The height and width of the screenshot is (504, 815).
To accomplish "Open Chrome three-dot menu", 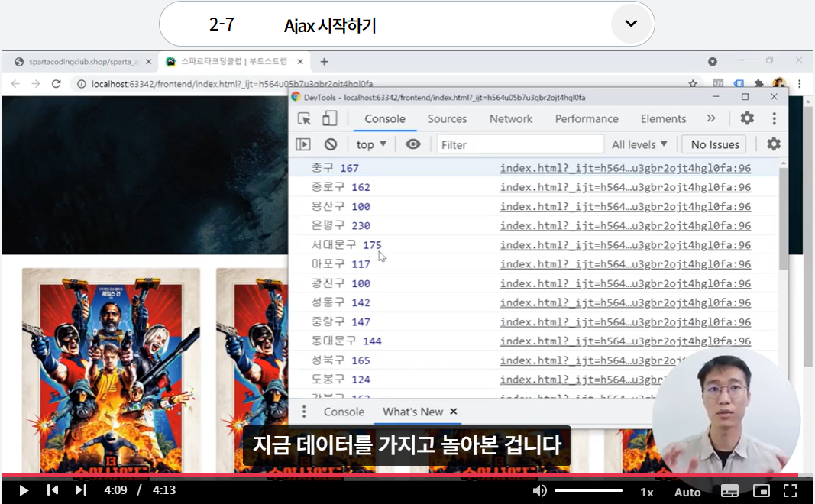I will coord(800,84).
